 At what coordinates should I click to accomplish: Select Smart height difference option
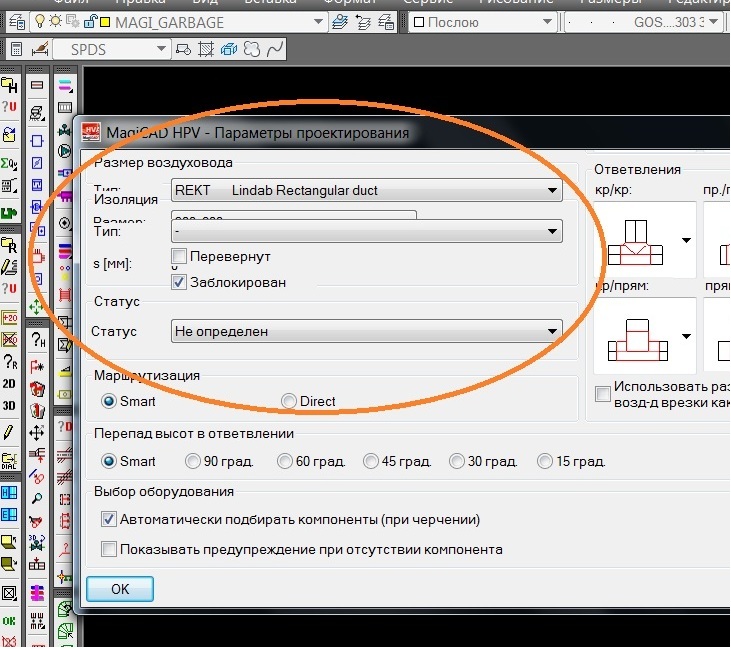pos(109,461)
